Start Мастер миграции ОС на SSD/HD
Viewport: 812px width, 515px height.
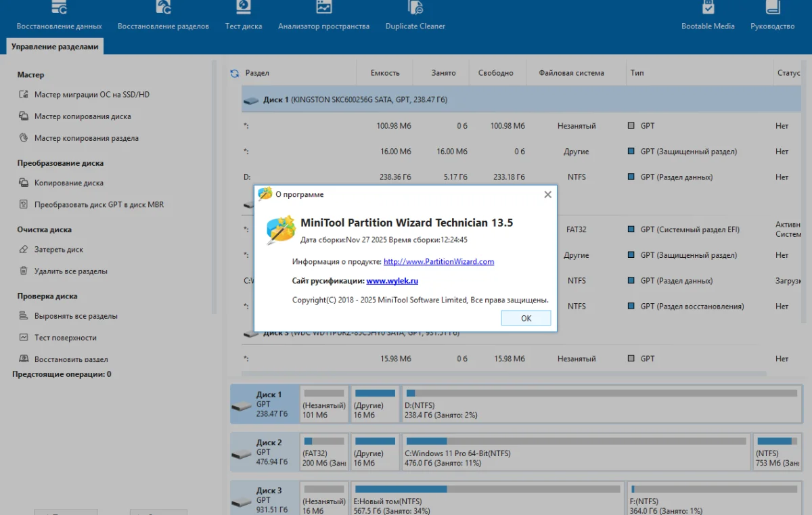tap(91, 95)
